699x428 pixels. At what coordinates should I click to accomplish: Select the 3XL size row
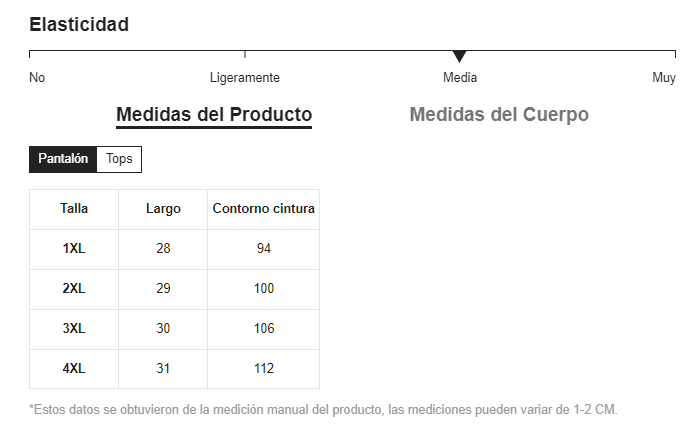coord(74,329)
